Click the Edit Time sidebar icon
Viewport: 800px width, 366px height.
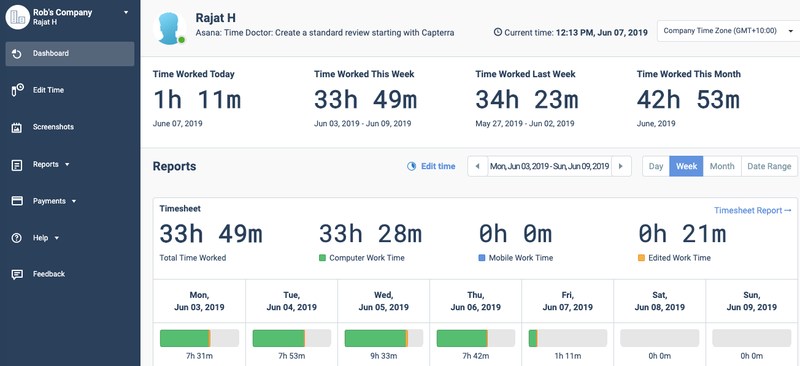17,90
